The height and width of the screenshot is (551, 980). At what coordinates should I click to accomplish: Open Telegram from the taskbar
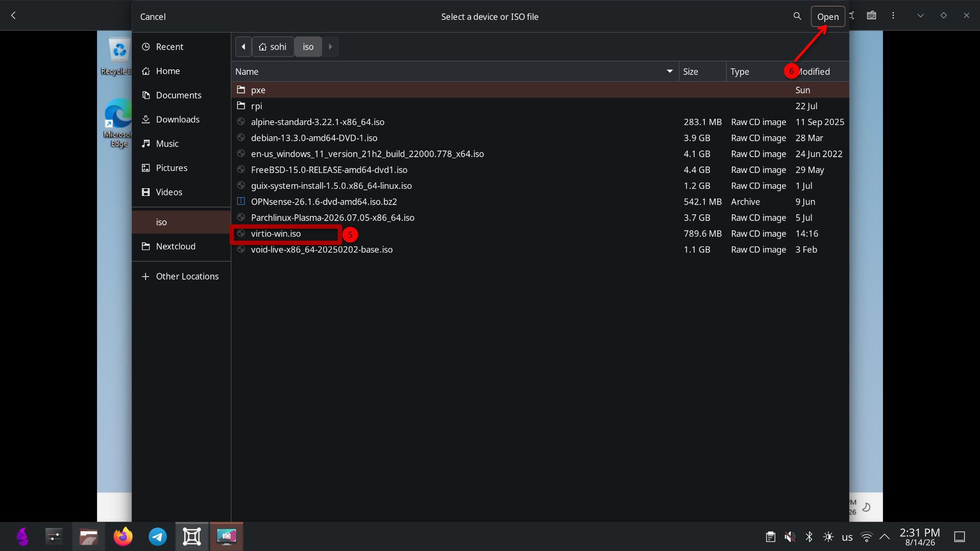pos(158,537)
